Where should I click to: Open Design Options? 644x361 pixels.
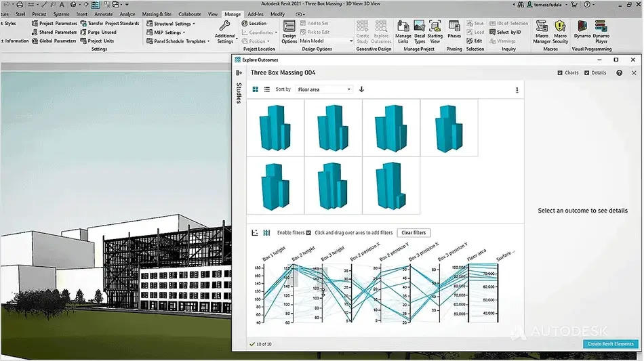(x=289, y=32)
